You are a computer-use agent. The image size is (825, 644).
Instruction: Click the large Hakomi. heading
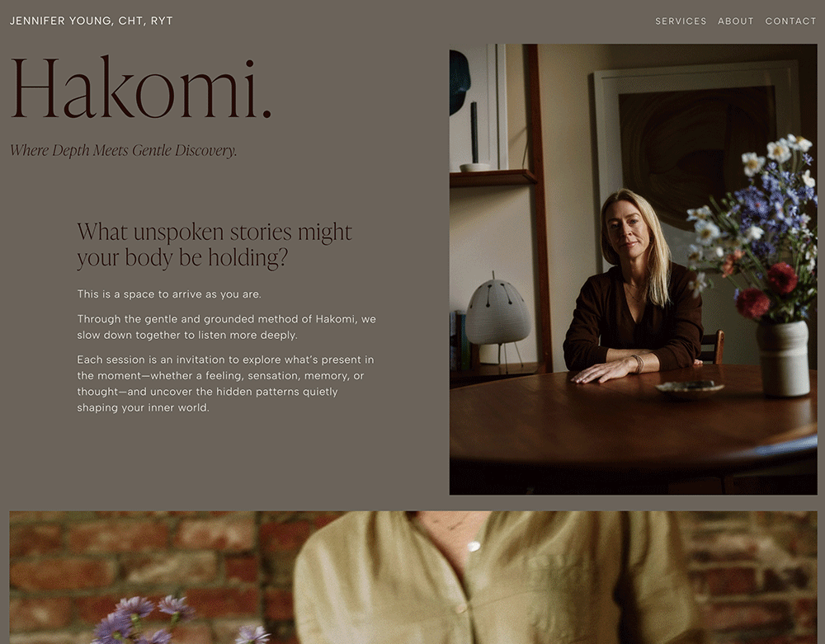(140, 87)
